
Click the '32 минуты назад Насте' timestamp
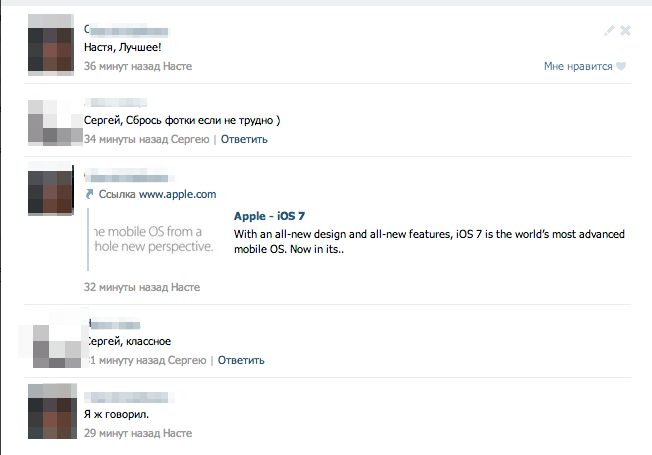(x=142, y=287)
